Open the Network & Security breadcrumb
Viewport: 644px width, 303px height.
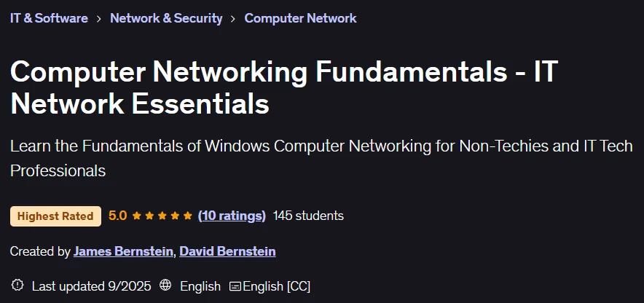coord(166,18)
